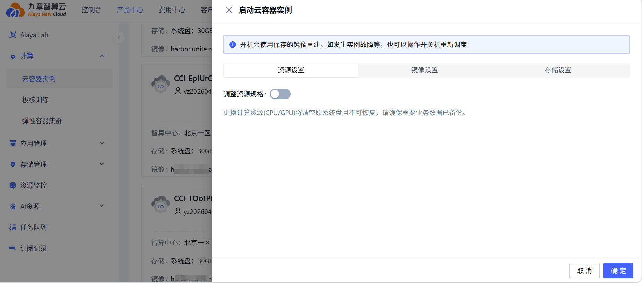
Task: Click the 资源监控 sidebar icon
Action: (x=13, y=186)
